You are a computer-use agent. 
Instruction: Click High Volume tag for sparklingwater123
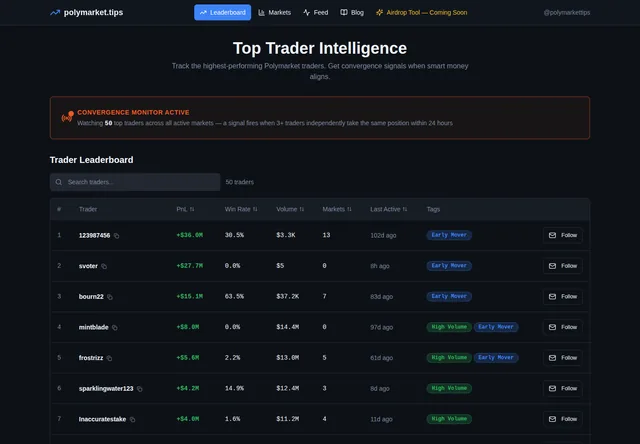[449, 388]
